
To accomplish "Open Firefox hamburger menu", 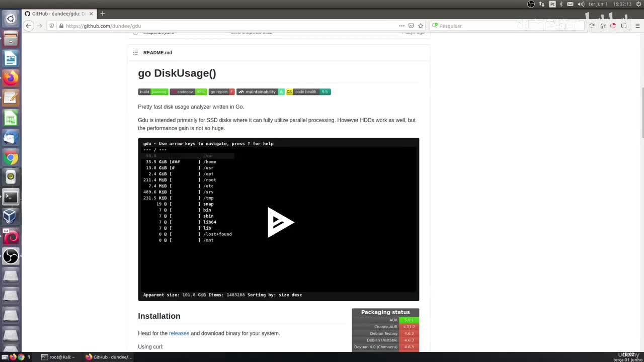I will (638, 26).
